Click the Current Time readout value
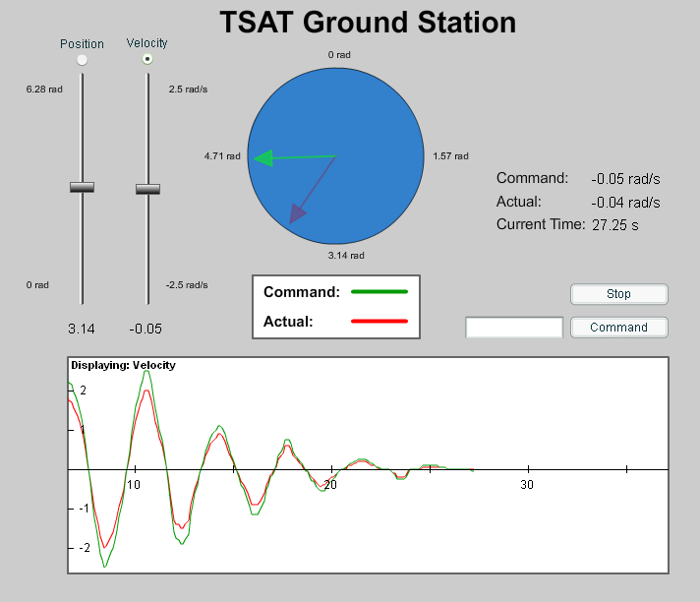700x602 pixels. [614, 225]
